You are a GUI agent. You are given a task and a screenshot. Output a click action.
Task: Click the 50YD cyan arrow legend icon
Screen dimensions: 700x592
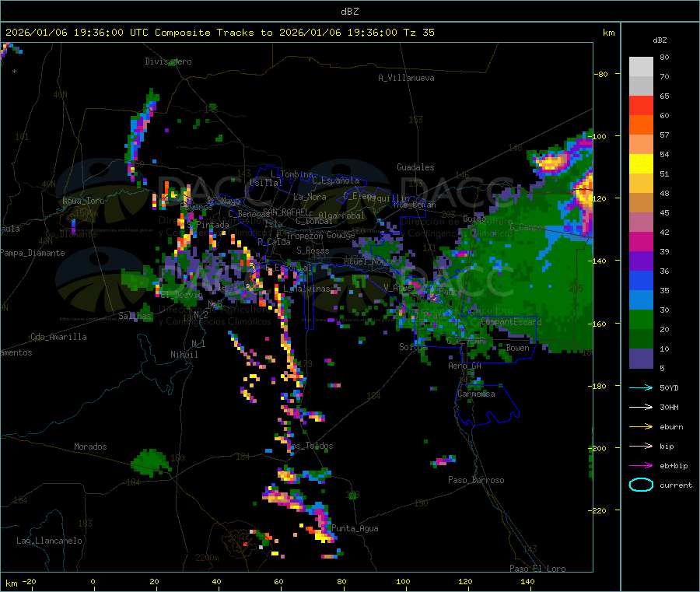tap(641, 387)
